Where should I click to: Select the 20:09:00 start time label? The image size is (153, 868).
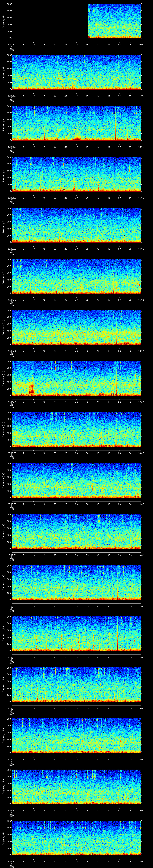tap(12, 44)
